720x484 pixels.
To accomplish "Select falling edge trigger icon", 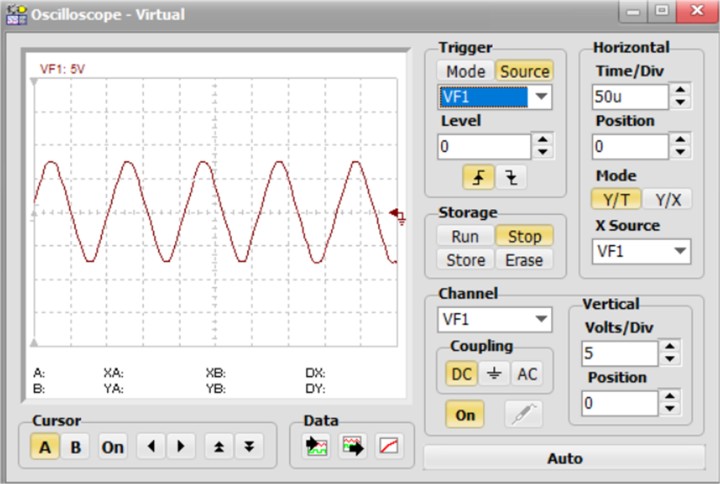I will pos(511,177).
